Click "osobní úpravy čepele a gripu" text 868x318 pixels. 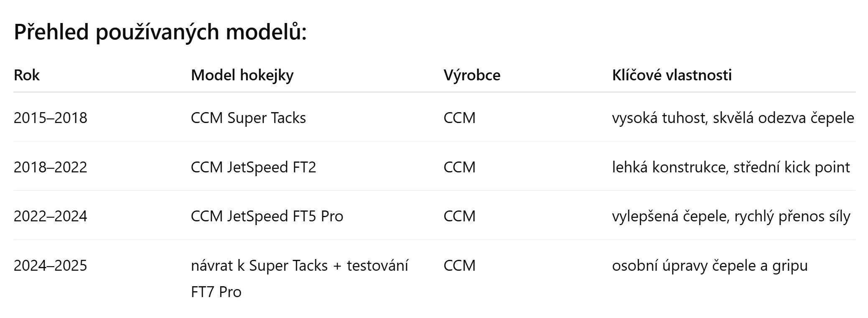710,266
